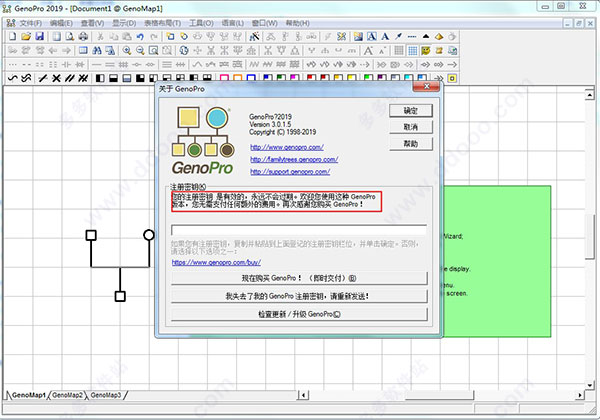The image size is (600, 420).
Task: Click the lost registration key resend button
Action: [x=299, y=296]
